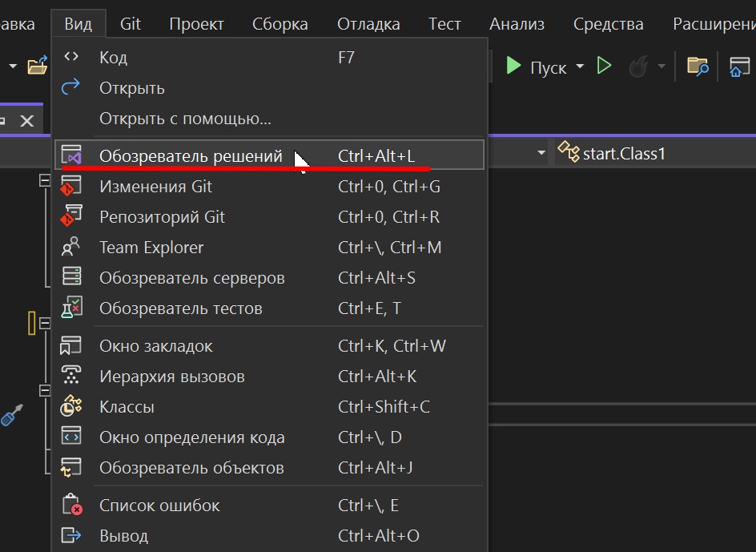Choose Код menu entry
Viewport: 756px width, 552px height.
[x=269, y=58]
